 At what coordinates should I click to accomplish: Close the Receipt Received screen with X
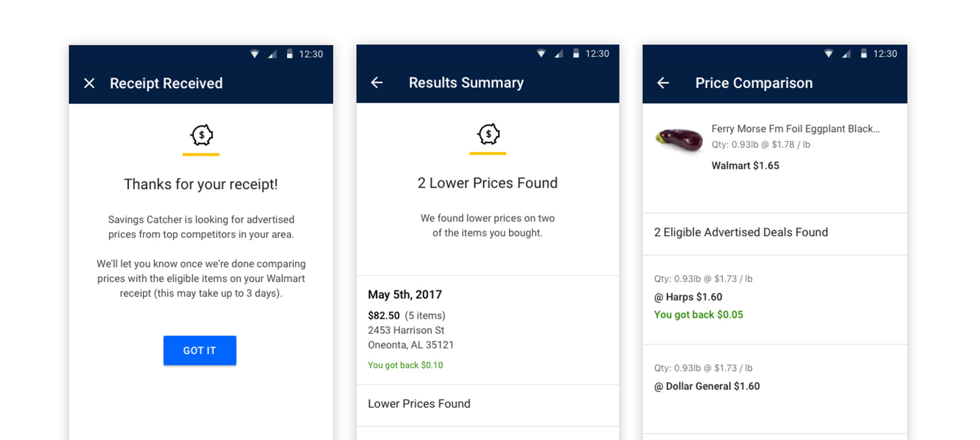pyautogui.click(x=89, y=83)
